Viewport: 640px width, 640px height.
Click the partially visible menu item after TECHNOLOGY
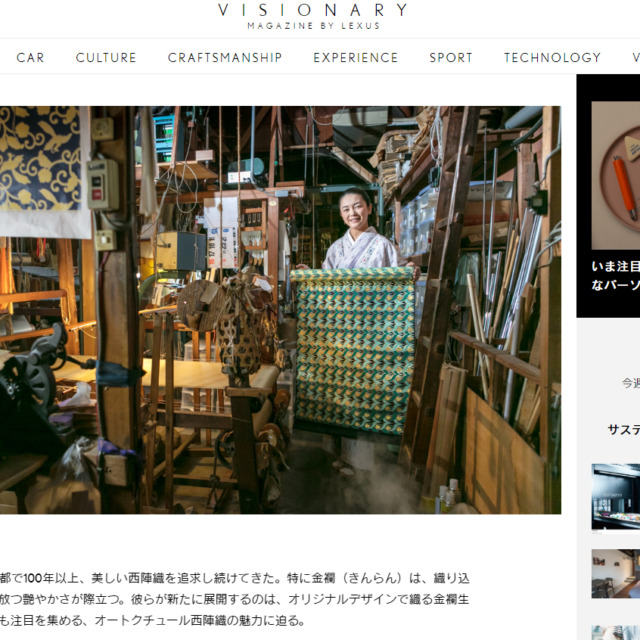[x=636, y=58]
